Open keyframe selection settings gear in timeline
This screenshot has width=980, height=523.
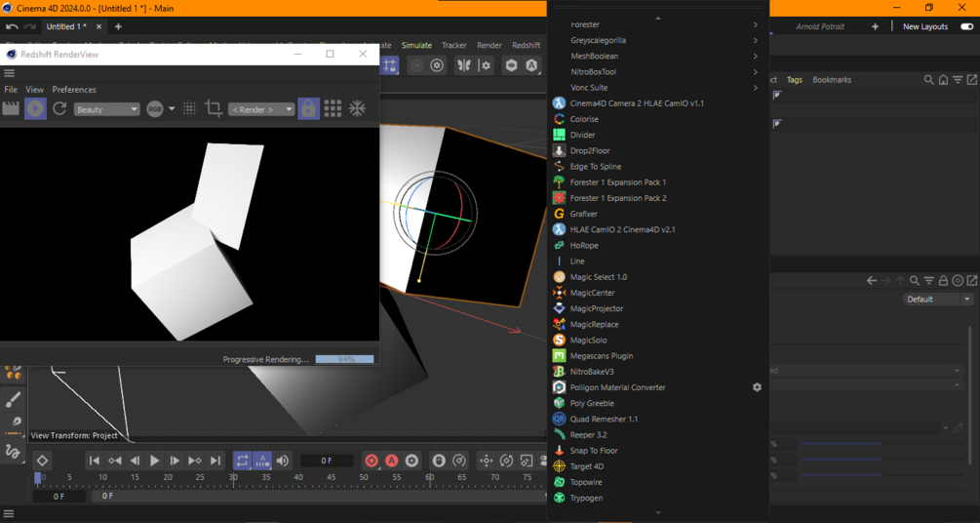tap(412, 462)
